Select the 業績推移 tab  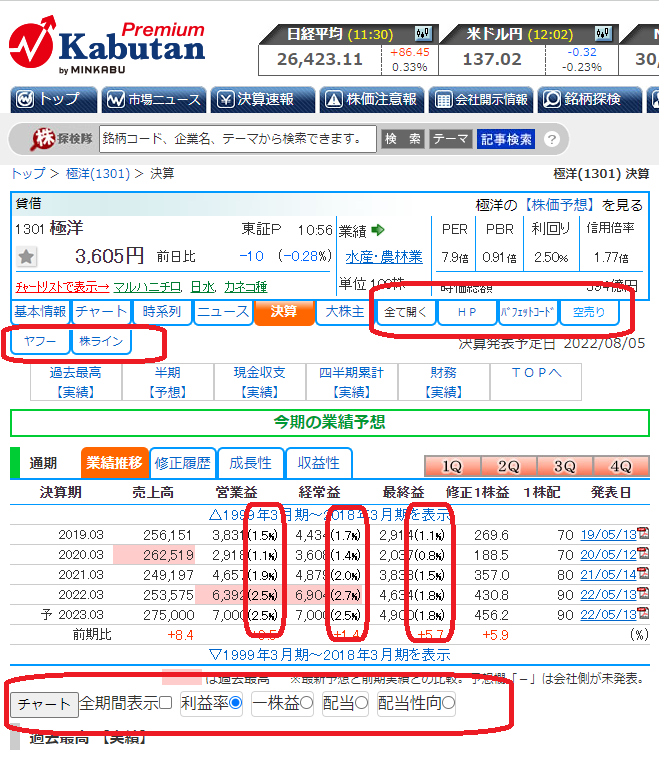click(x=115, y=463)
